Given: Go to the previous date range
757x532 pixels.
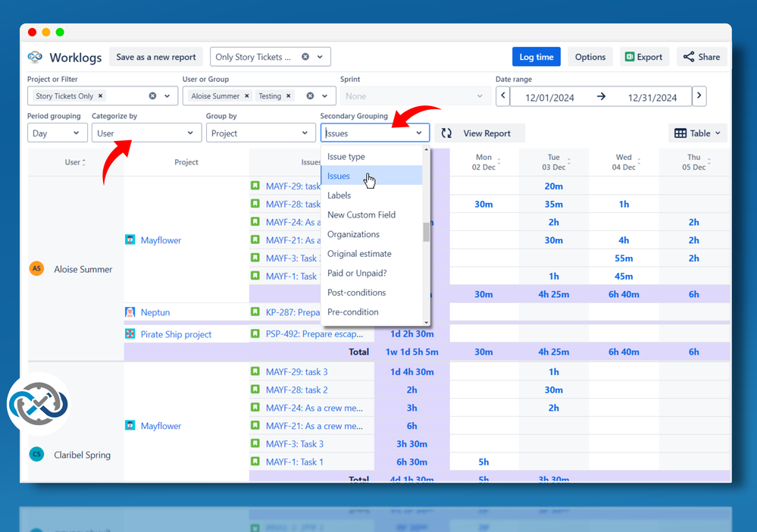Looking at the screenshot, I should point(502,96).
